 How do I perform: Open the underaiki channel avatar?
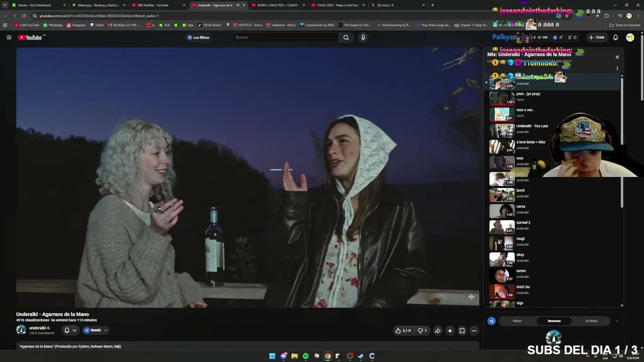(x=21, y=330)
